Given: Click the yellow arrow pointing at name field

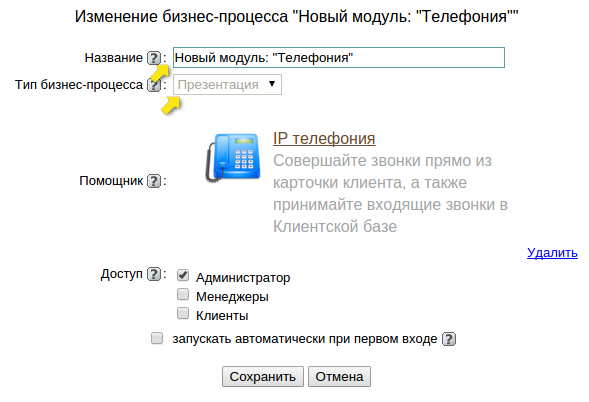Looking at the screenshot, I should (x=160, y=73).
